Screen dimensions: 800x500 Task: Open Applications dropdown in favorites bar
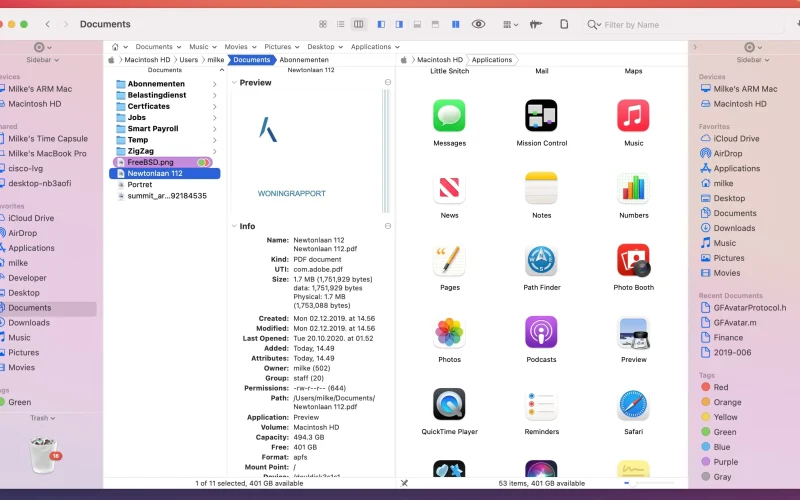point(375,46)
